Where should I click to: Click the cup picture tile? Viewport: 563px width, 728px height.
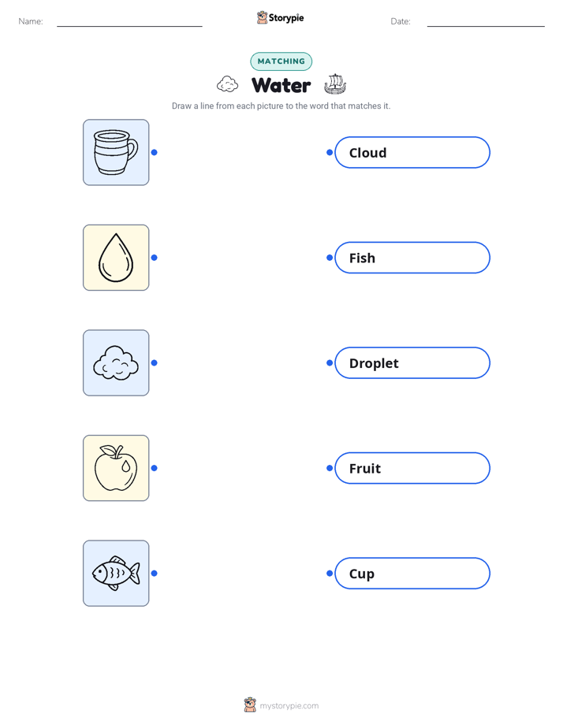pyautogui.click(x=116, y=152)
